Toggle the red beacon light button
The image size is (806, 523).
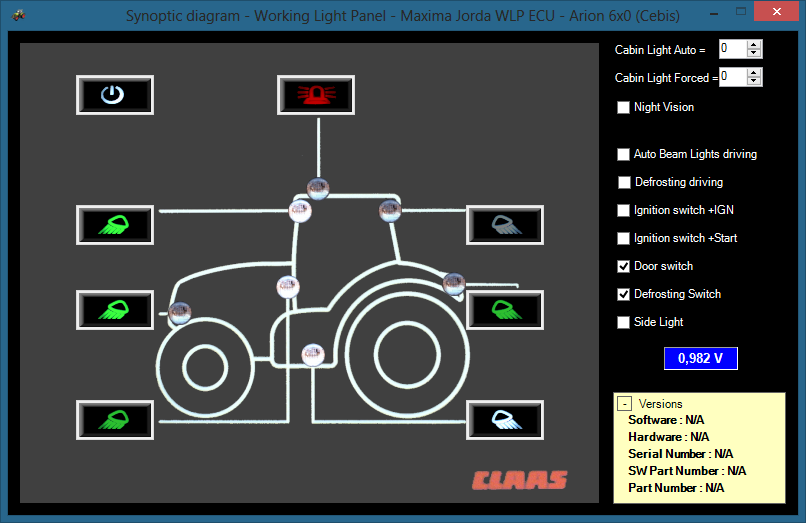coord(316,95)
